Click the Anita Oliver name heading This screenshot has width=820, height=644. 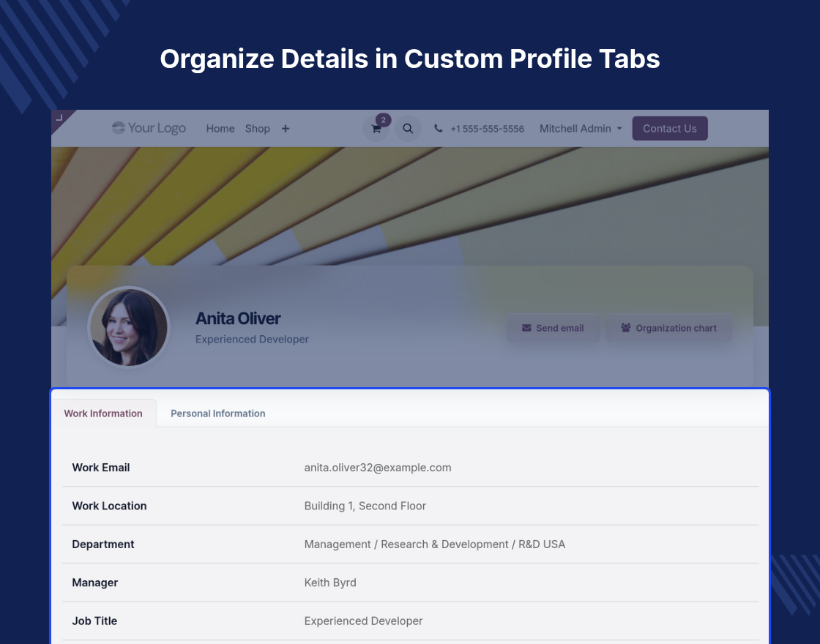(238, 318)
